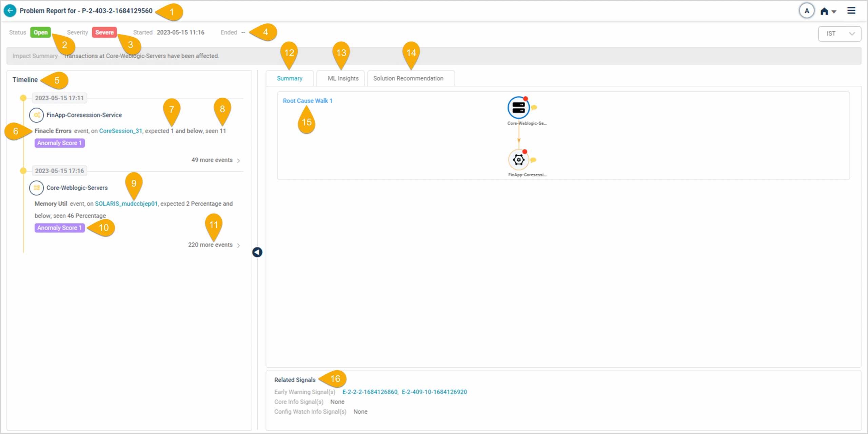The width and height of the screenshot is (868, 434).
Task: Collapse the Timeline panel with arrow toggle
Action: (257, 252)
